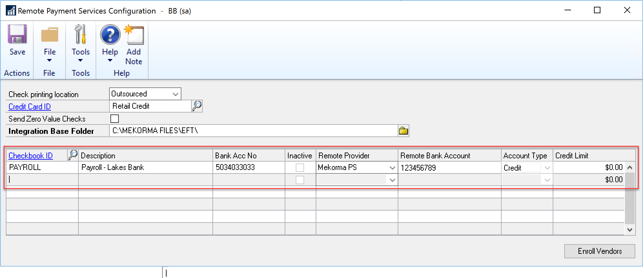Toggle Inactive checkbox for PAYROLL row
Viewport: 644px width, 278px height.
tap(300, 167)
